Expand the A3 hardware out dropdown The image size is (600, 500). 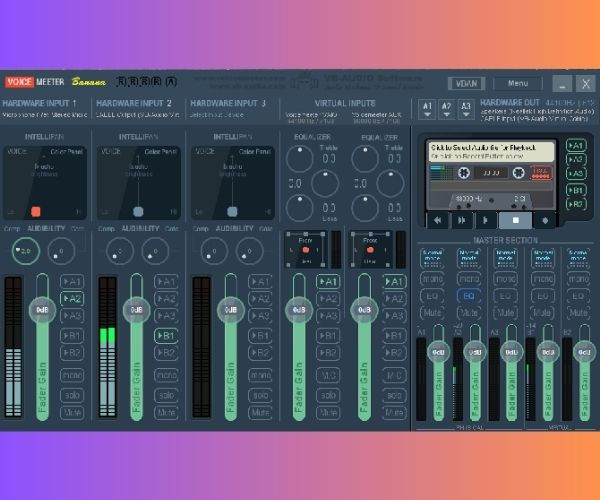pos(466,109)
